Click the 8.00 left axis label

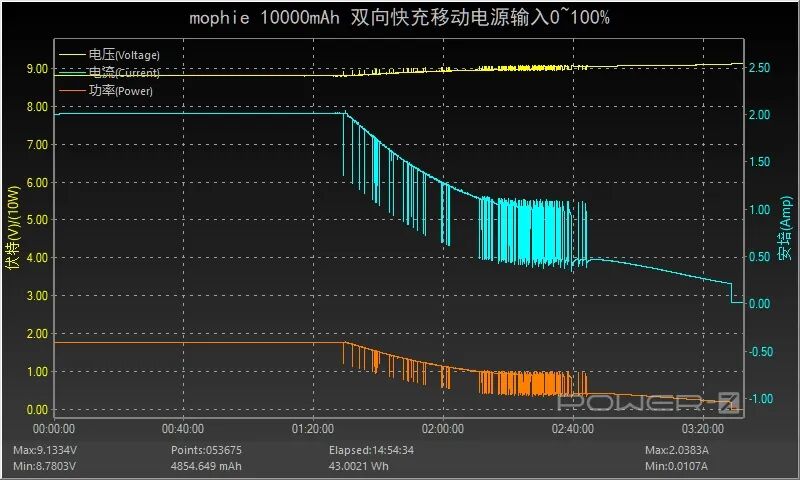37,107
